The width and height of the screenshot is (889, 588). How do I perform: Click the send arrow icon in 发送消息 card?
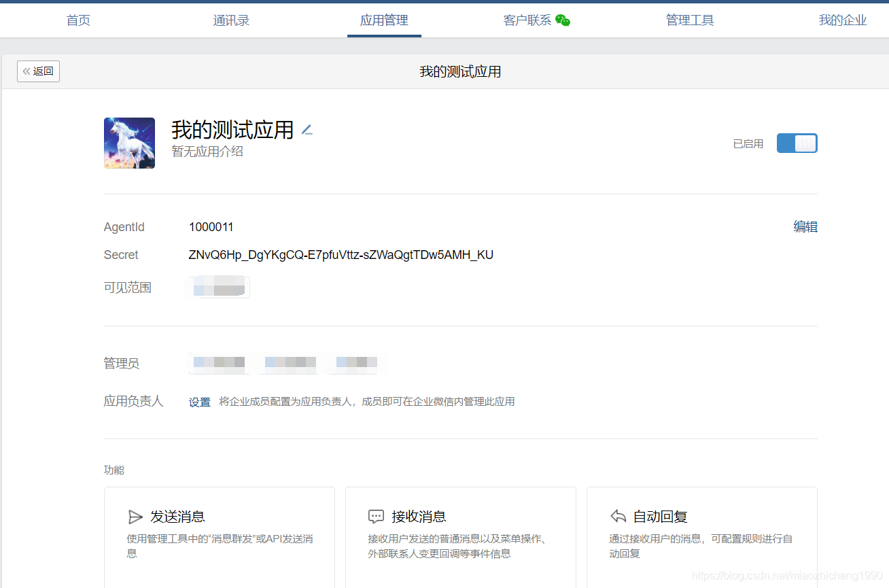pyautogui.click(x=135, y=517)
